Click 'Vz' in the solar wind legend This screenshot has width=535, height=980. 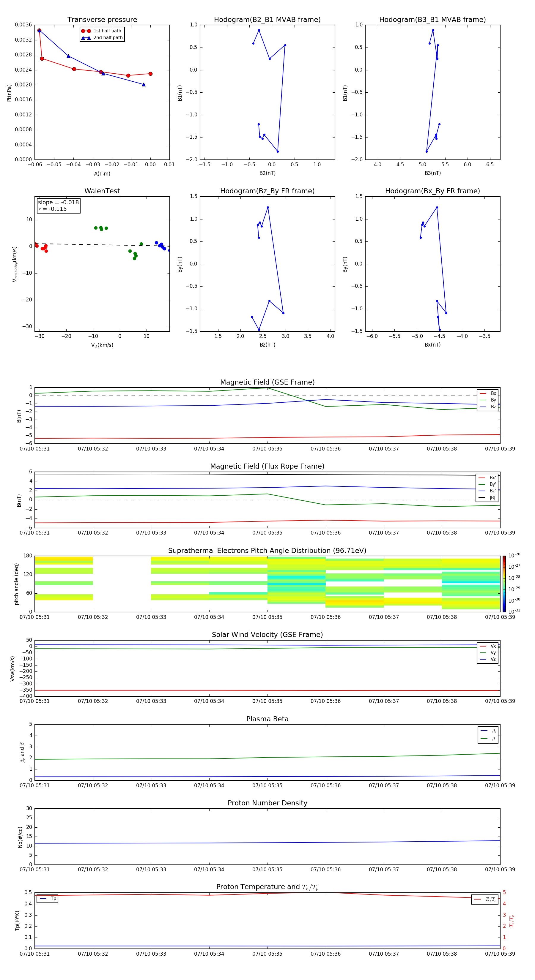pyautogui.click(x=493, y=659)
